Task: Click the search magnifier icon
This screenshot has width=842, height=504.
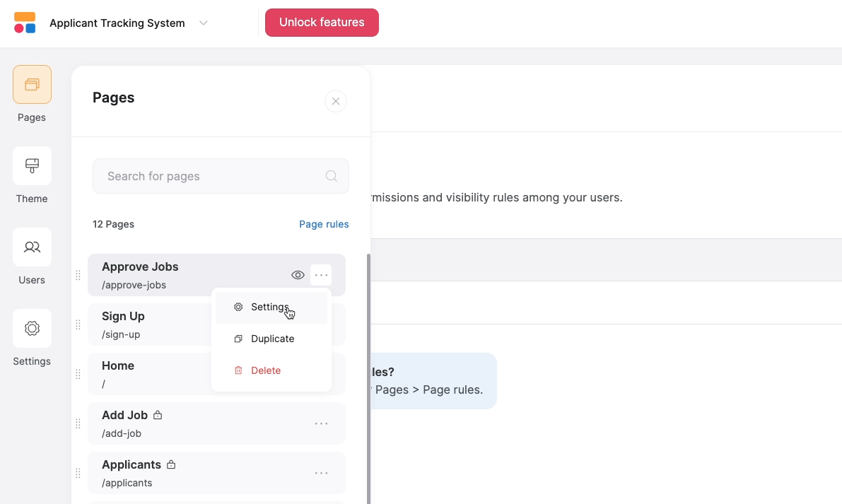Action: [x=332, y=176]
